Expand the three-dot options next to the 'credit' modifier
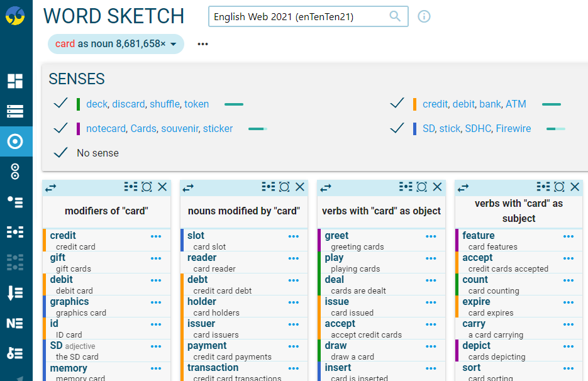The width and height of the screenshot is (588, 381). pyautogui.click(x=155, y=236)
